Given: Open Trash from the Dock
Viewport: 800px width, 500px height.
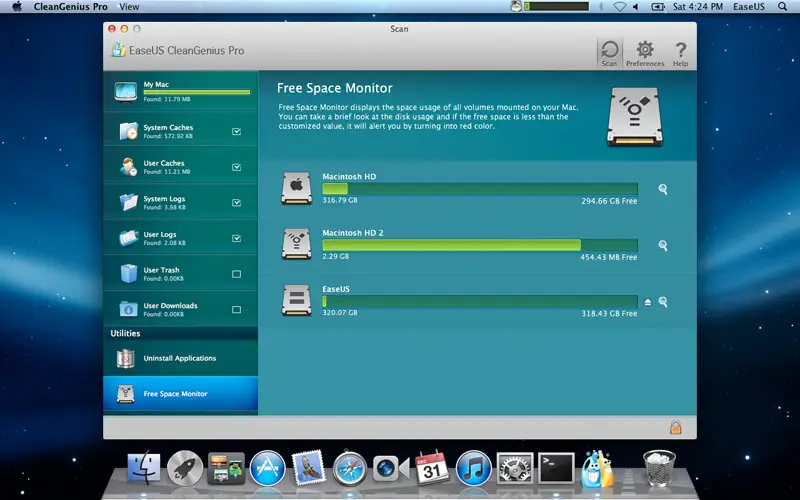Looking at the screenshot, I should tap(659, 468).
